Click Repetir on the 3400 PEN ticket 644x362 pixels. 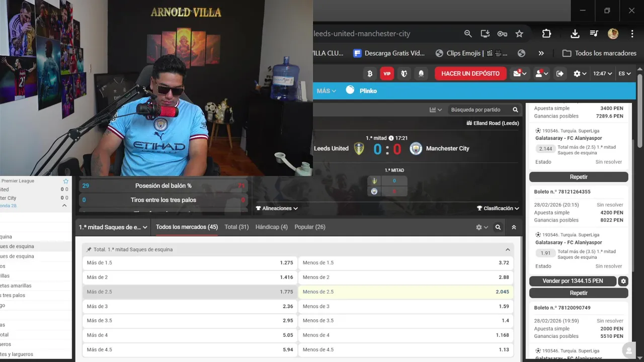click(x=579, y=177)
